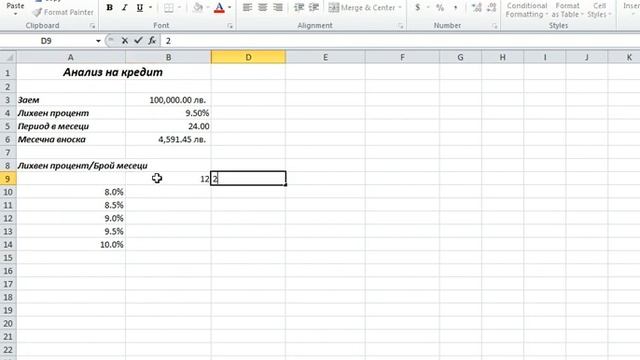The width and height of the screenshot is (640, 360).
Task: Toggle Italic formatting
Action: pyautogui.click(x=124, y=7)
